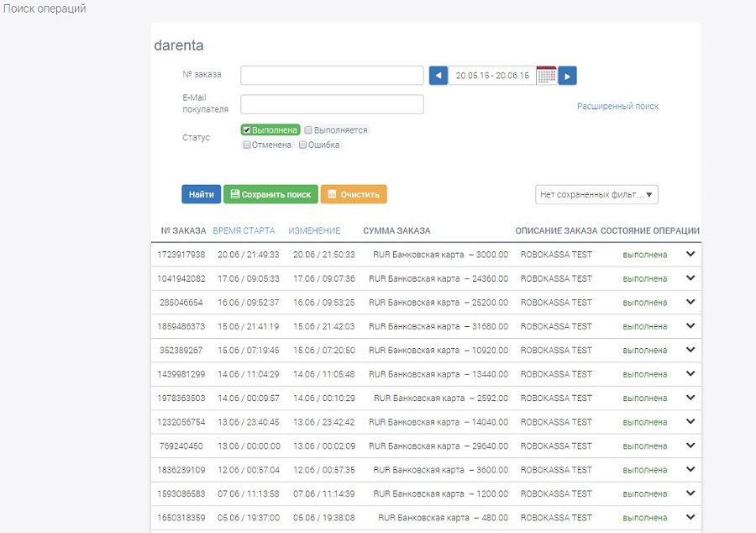This screenshot has width=756, height=533.
Task: Open the calendar date picker icon
Action: tap(546, 76)
